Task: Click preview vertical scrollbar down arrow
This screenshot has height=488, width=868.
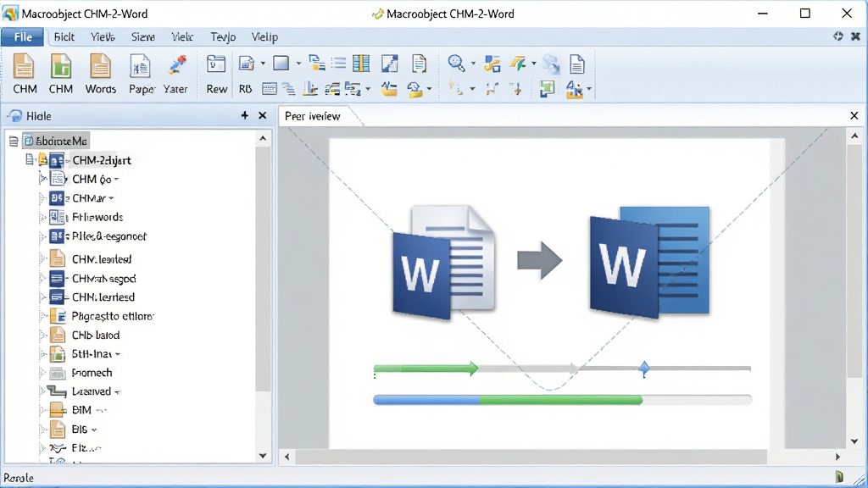Action: [854, 441]
